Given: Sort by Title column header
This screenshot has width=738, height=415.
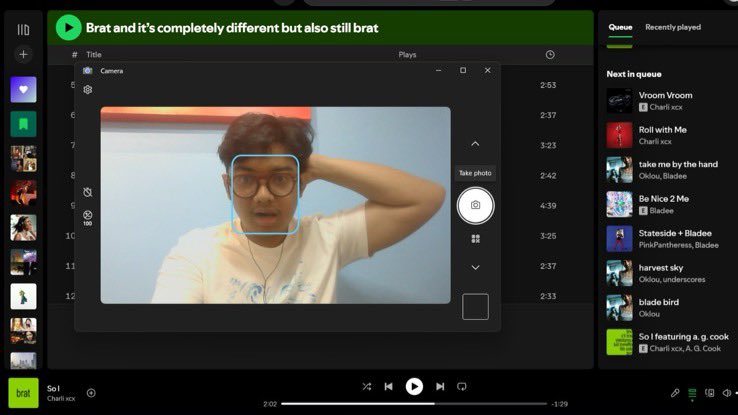Looking at the screenshot, I should 94,55.
